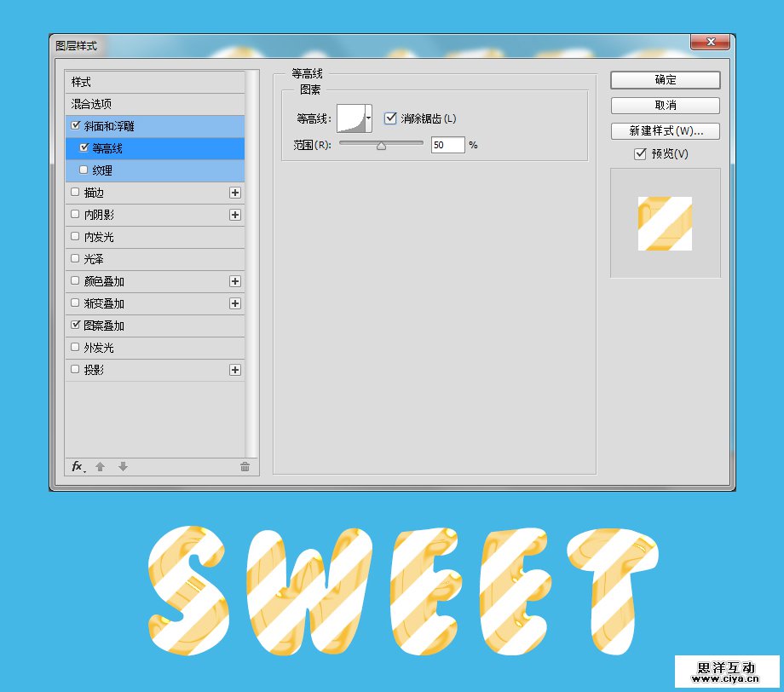Click plus icon beside Color Overlay

pos(235,281)
